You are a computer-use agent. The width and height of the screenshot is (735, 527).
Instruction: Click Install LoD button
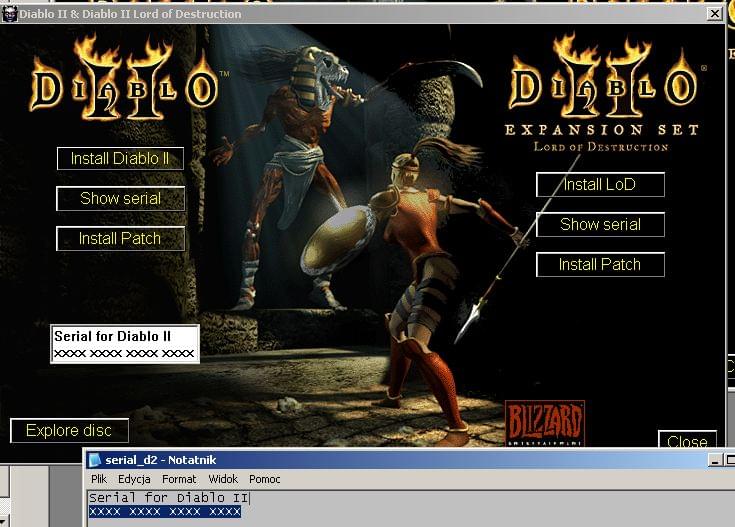[x=600, y=184]
